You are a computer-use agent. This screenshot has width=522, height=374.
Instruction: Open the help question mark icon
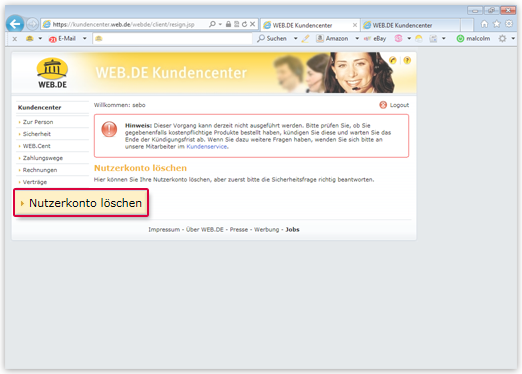[407, 60]
